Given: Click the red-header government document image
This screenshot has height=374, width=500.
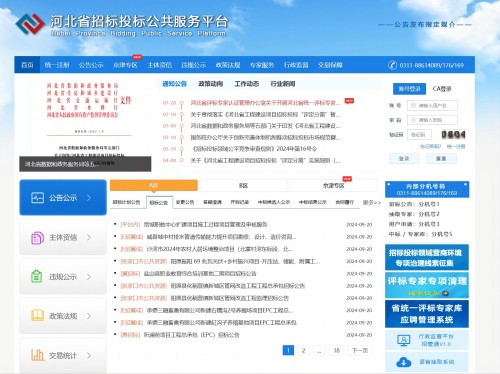Looking at the screenshot, I should pyautogui.click(x=85, y=123).
